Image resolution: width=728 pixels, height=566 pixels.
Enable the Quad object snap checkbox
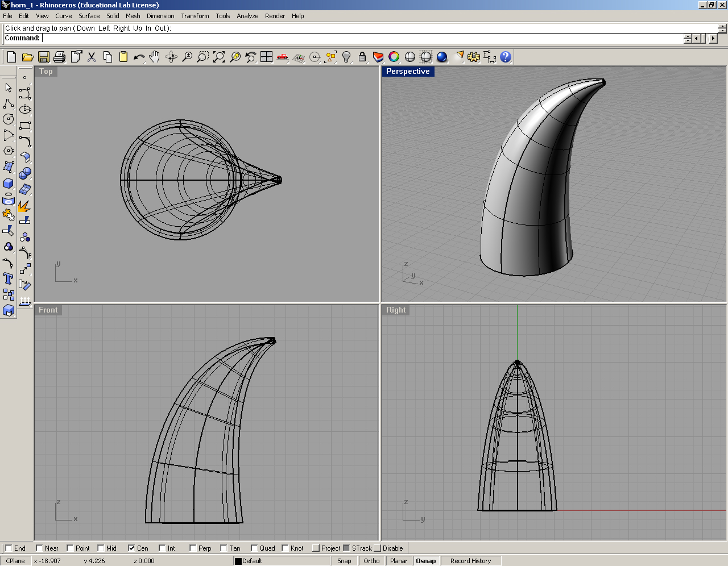[254, 548]
